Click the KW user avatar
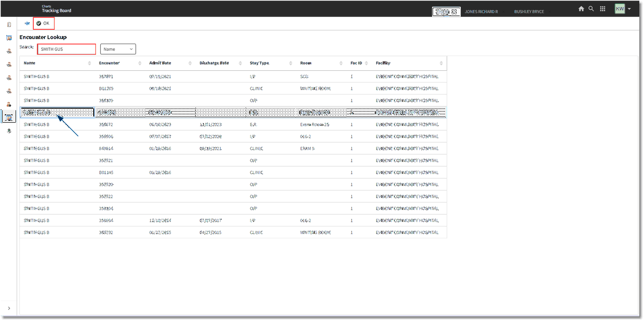Image resolution: width=644 pixels, height=321 pixels. pyautogui.click(x=620, y=8)
